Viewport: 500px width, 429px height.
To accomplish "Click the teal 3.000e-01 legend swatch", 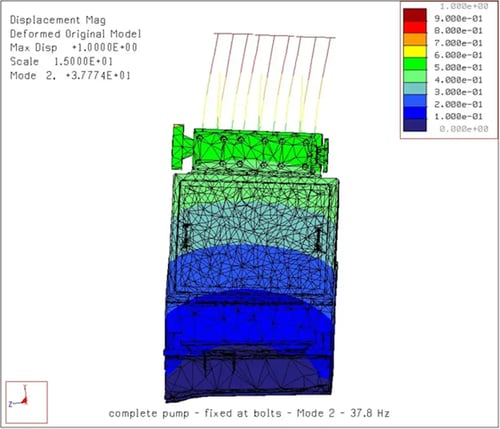I will click(x=415, y=88).
